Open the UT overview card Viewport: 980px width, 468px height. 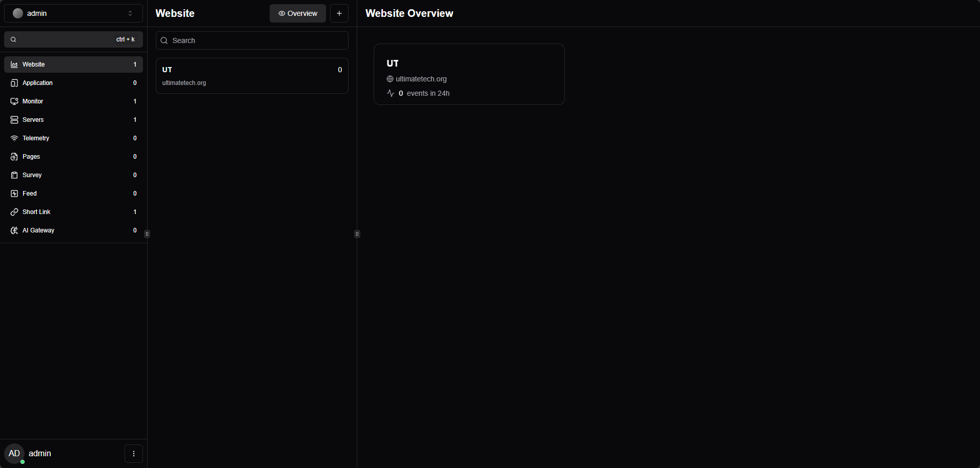coord(469,74)
